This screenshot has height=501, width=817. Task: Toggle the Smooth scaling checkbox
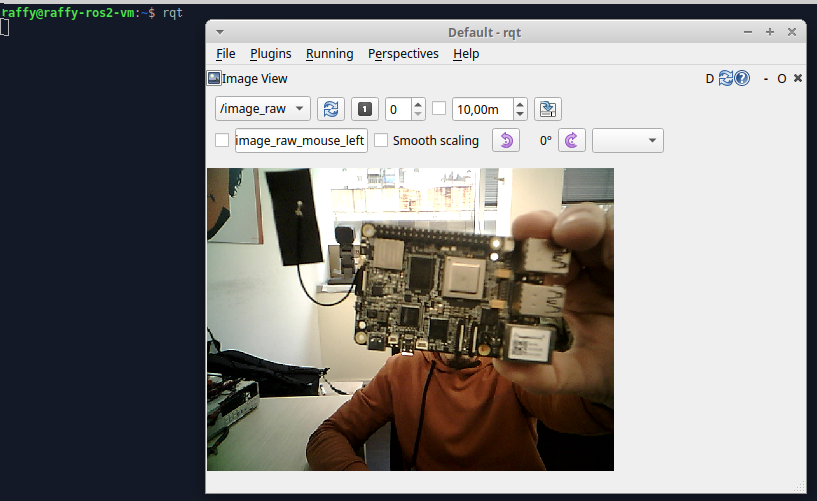(x=381, y=140)
